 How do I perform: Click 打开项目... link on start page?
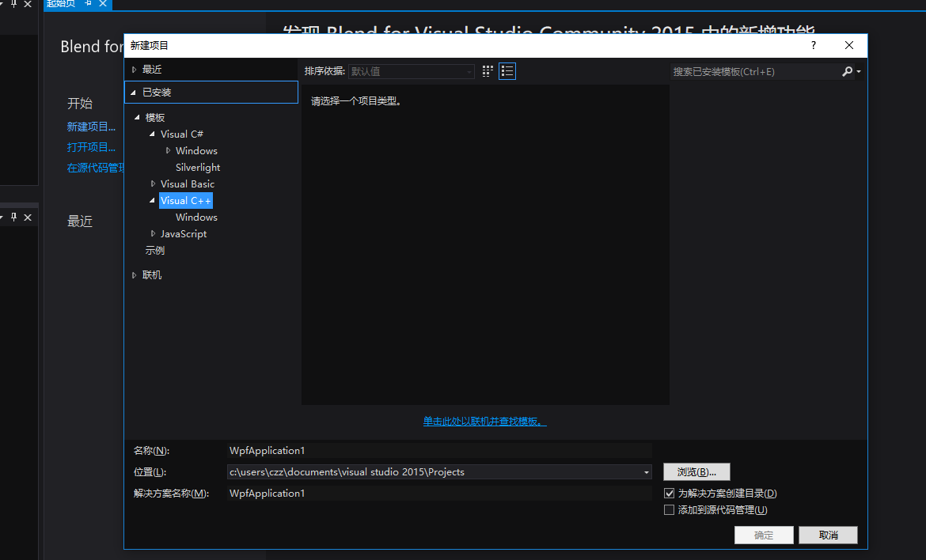[91, 148]
